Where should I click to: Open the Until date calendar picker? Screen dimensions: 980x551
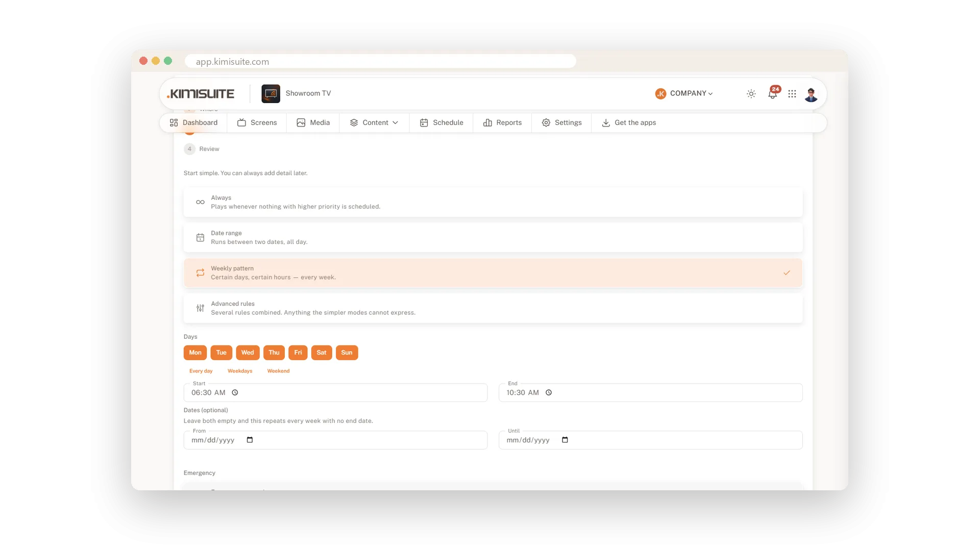point(565,440)
